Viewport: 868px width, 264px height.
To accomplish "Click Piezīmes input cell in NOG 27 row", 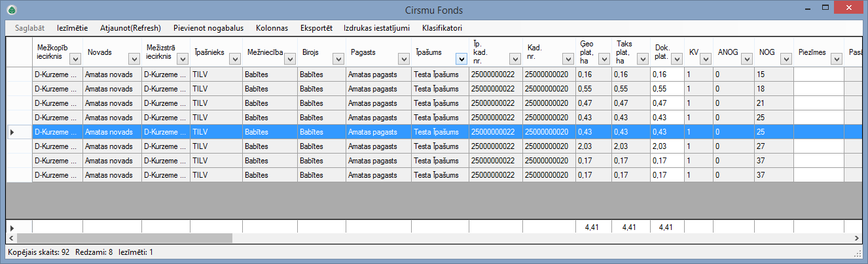I will click(818, 146).
